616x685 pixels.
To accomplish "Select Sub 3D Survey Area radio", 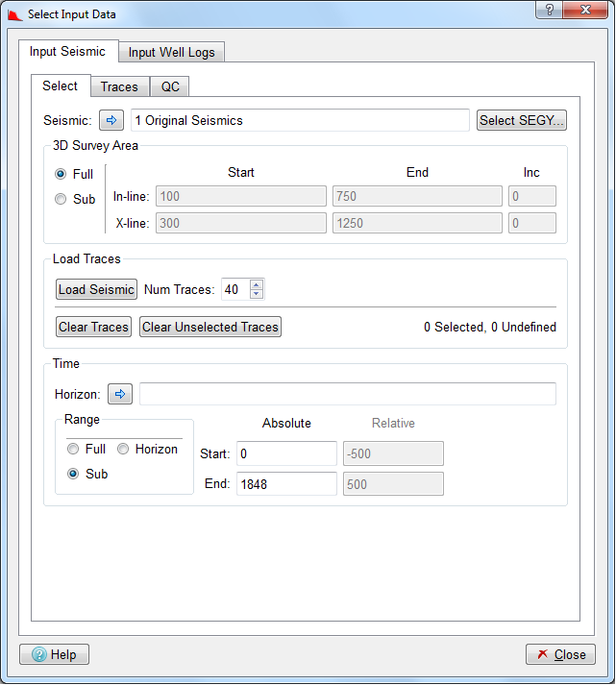I will click(61, 199).
